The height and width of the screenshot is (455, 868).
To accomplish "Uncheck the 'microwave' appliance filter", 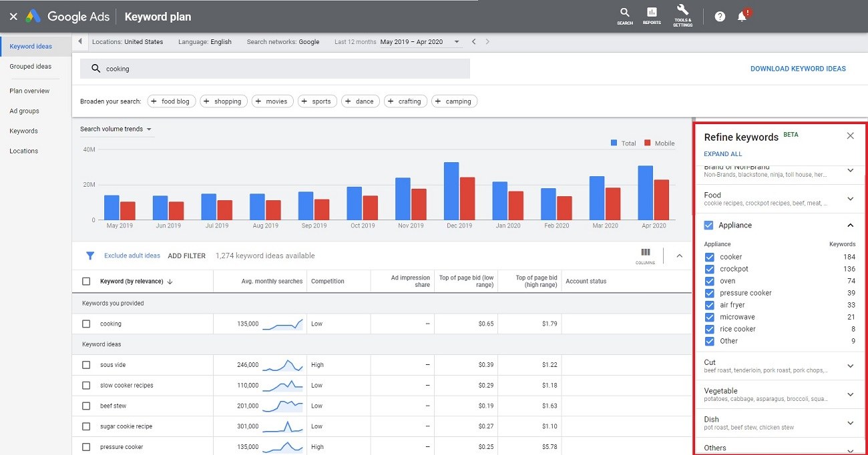I will click(x=709, y=317).
